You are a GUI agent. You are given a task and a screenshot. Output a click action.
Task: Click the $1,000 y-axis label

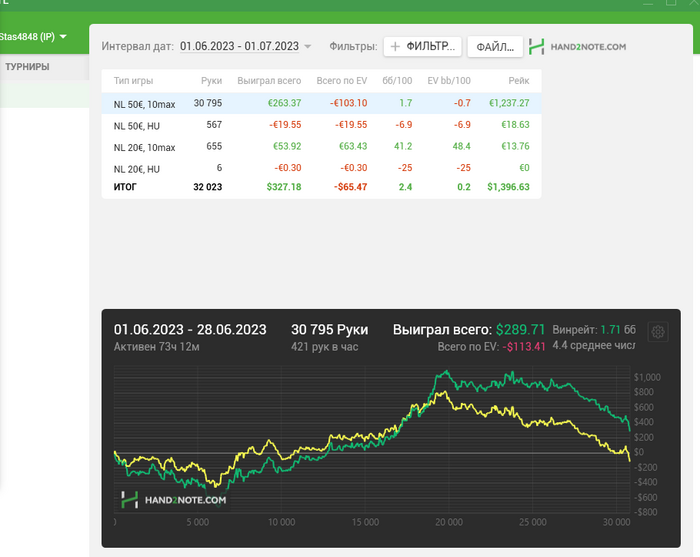coord(647,378)
